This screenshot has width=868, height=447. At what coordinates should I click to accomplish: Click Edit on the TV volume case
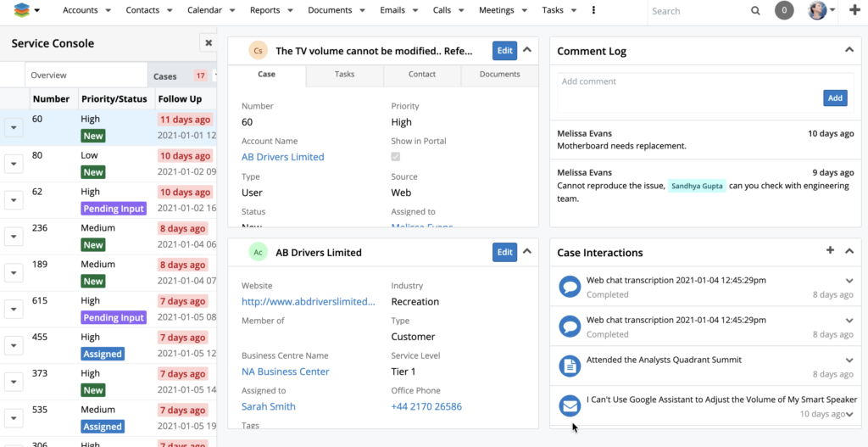[505, 50]
